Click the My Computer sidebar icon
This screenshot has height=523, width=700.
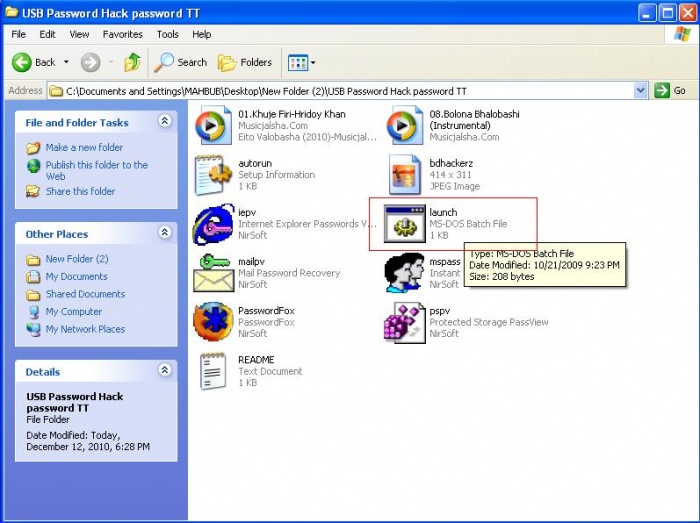click(33, 311)
